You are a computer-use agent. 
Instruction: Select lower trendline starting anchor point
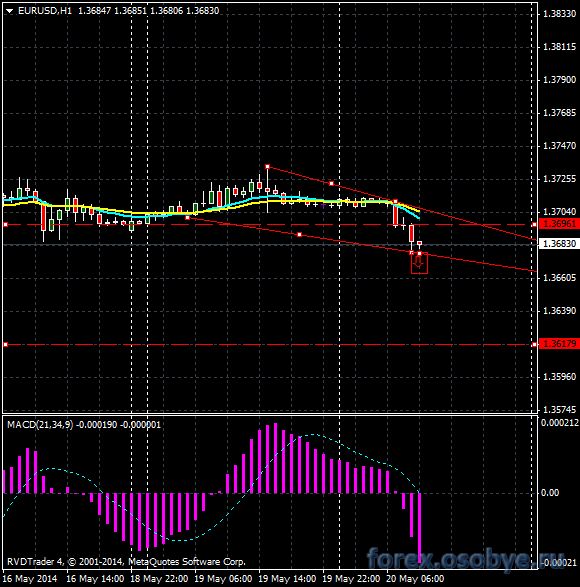pos(188,217)
